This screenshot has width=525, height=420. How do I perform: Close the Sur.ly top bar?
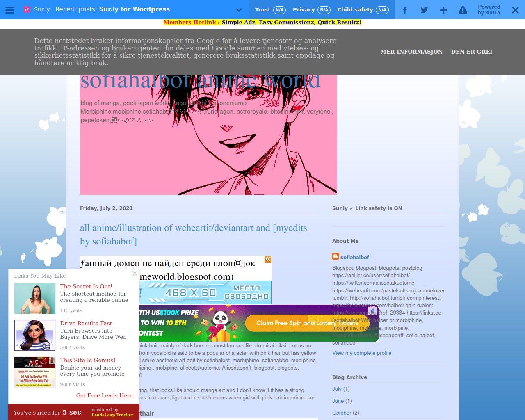pos(515,10)
